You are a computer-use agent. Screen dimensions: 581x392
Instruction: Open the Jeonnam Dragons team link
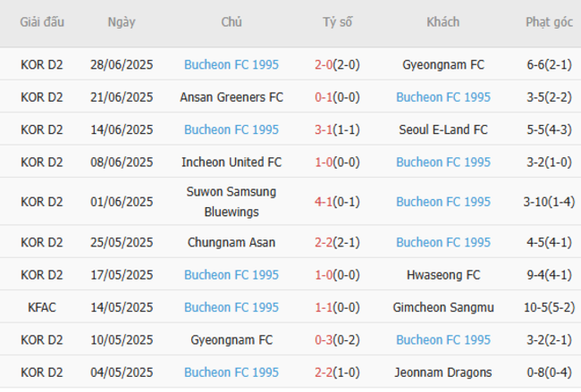443,372
